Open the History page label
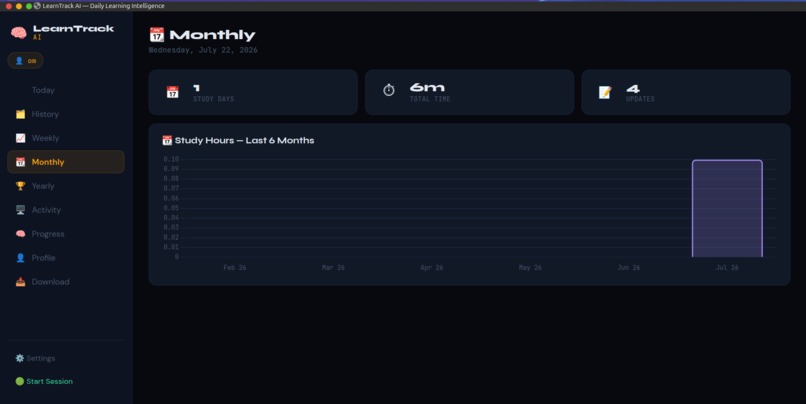Image resolution: width=806 pixels, height=404 pixels. (45, 114)
